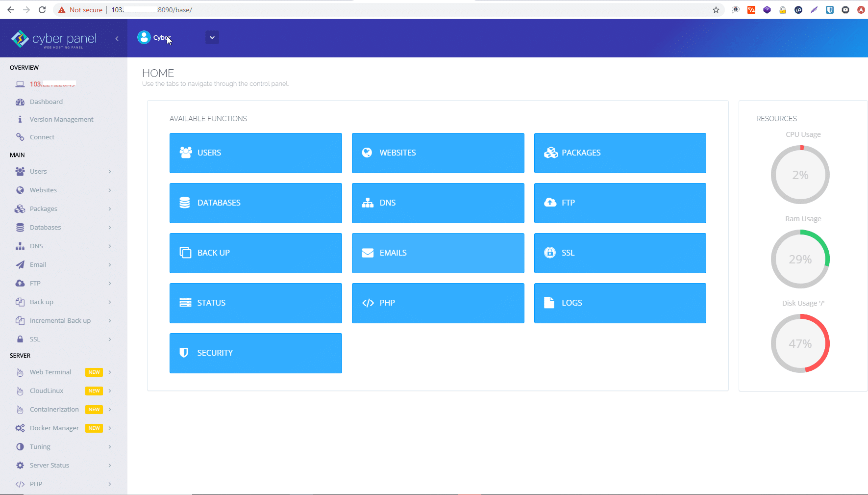868x495 pixels.
Task: Click the Websites globe icon in sidebar
Action: (20, 190)
